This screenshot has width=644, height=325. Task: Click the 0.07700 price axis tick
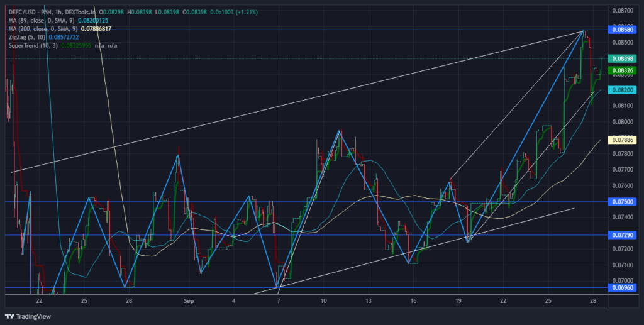point(622,169)
